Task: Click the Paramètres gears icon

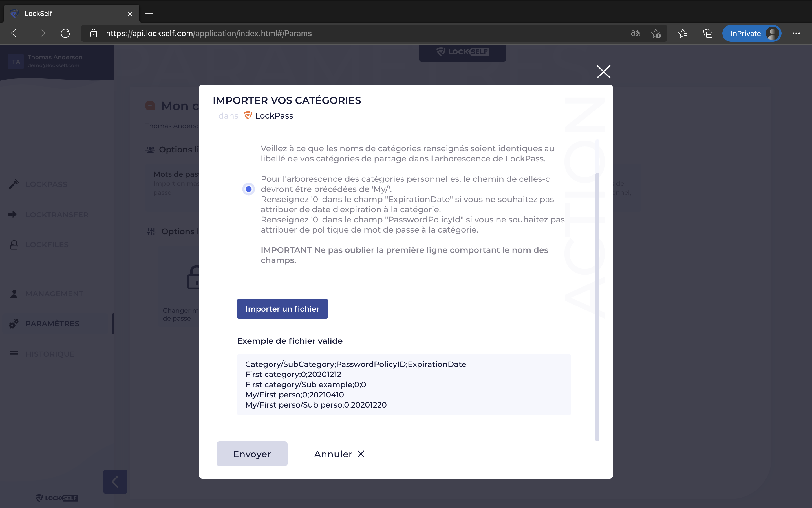Action: [x=14, y=324]
